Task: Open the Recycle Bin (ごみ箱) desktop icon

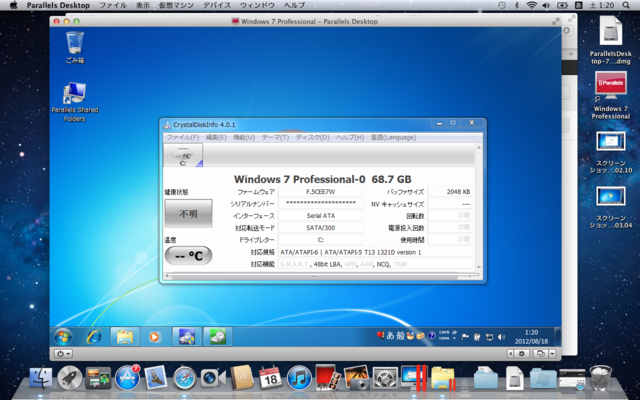Action: 75,47
